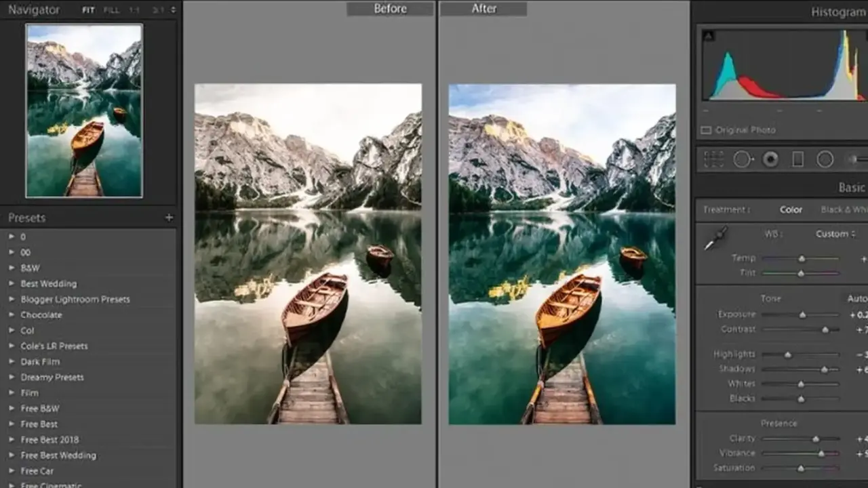Add a new preset with plus icon
Image resolution: width=868 pixels, height=488 pixels.
coord(169,218)
